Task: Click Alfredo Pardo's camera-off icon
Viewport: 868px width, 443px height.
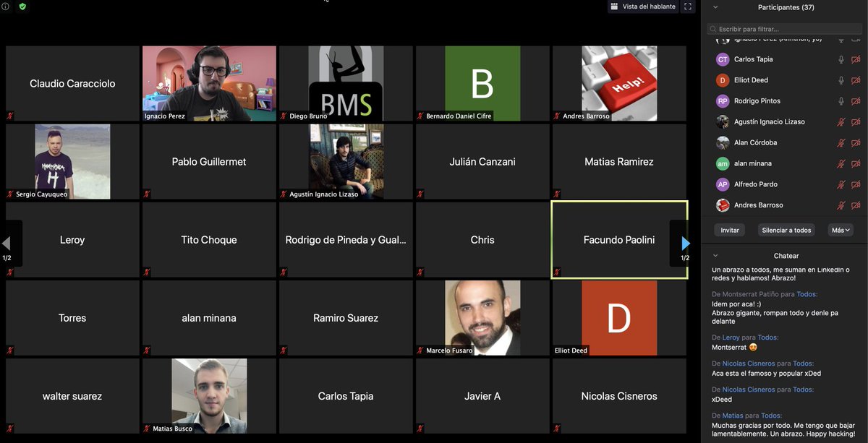Action: coord(856,184)
